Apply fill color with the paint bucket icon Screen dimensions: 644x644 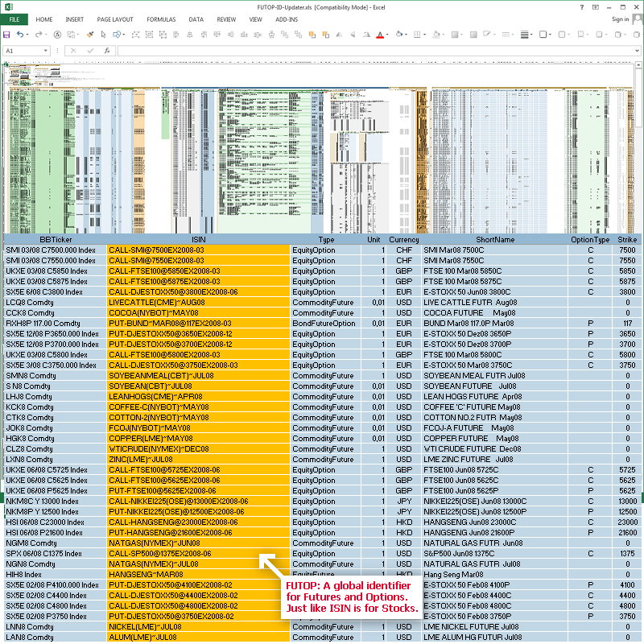click(x=398, y=34)
